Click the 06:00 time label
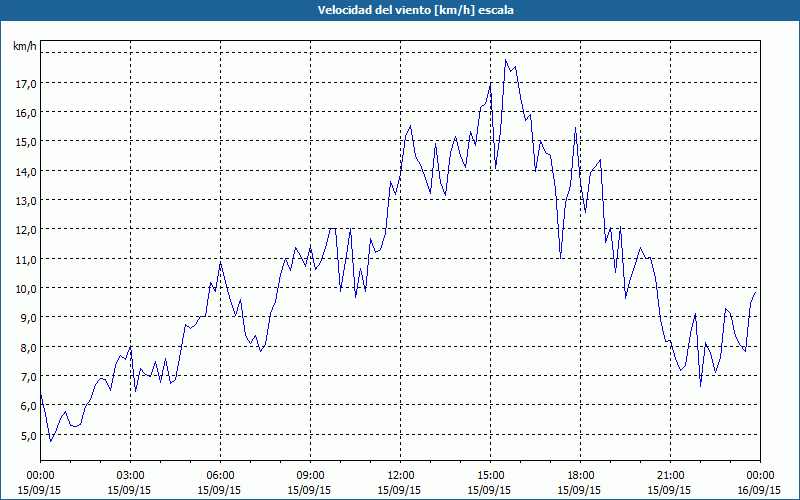This screenshot has height=500, width=800. (220, 476)
